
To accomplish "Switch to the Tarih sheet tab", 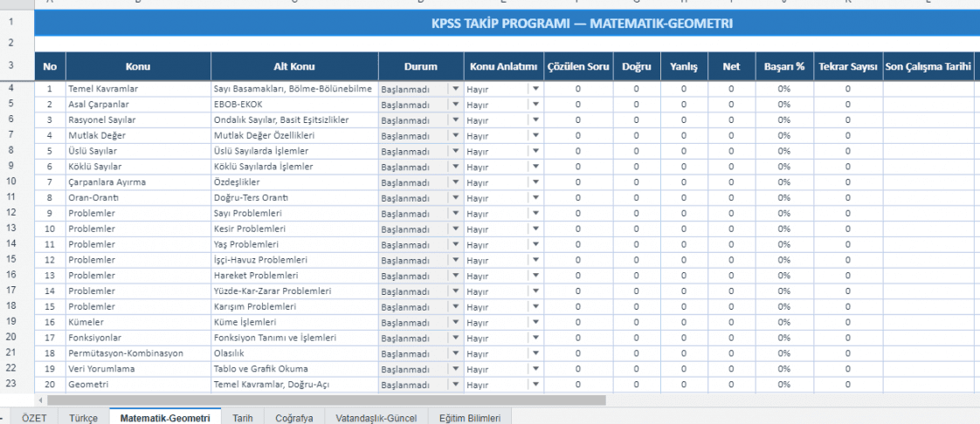I will click(x=243, y=419).
